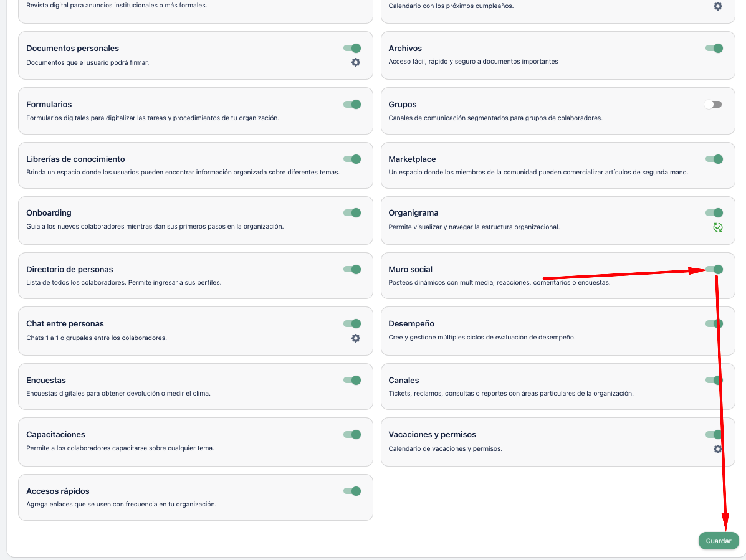Open Vacaciones y permisos settings gear
This screenshot has width=746, height=560.
tap(717, 449)
